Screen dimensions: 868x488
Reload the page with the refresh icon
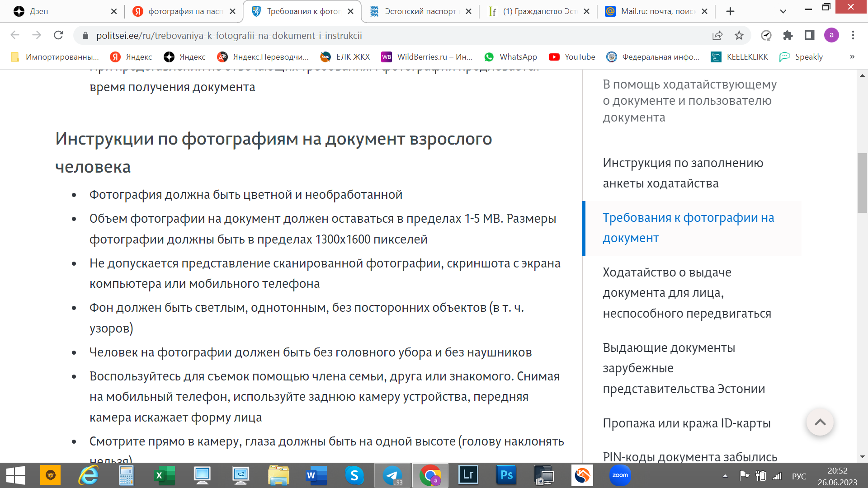click(58, 35)
